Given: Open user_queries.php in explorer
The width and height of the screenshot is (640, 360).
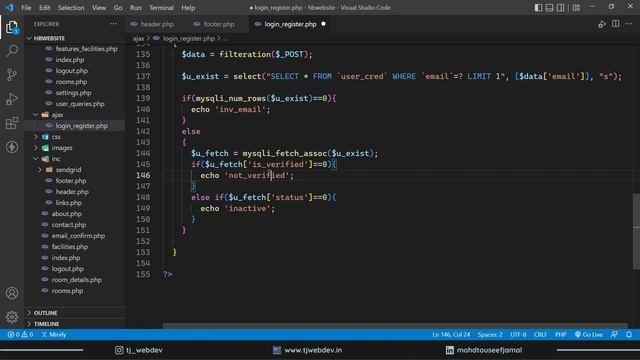Looking at the screenshot, I should point(80,104).
